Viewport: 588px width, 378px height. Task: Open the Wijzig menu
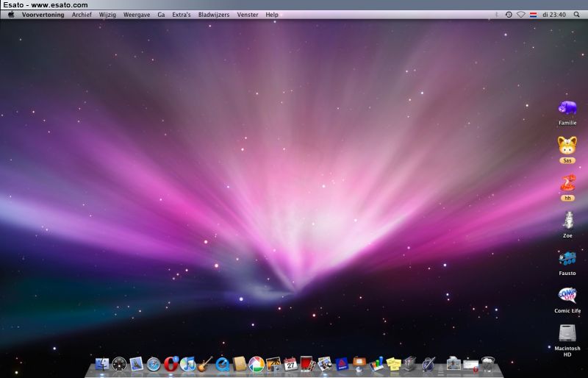point(107,15)
